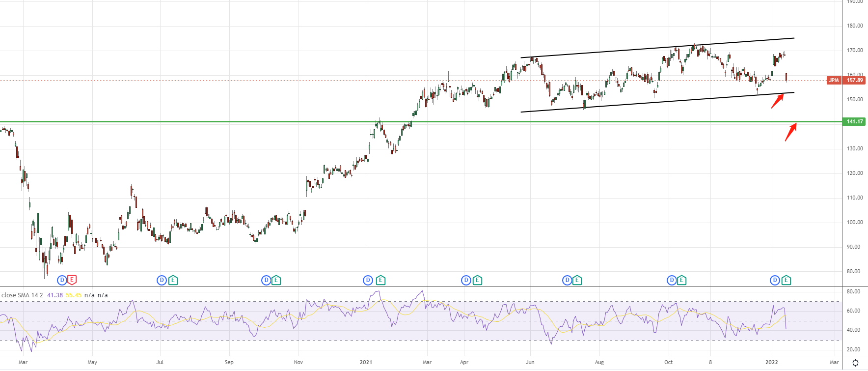This screenshot has width=868, height=371.
Task: Click the rightmost green earnings E marker
Action: pyautogui.click(x=786, y=280)
